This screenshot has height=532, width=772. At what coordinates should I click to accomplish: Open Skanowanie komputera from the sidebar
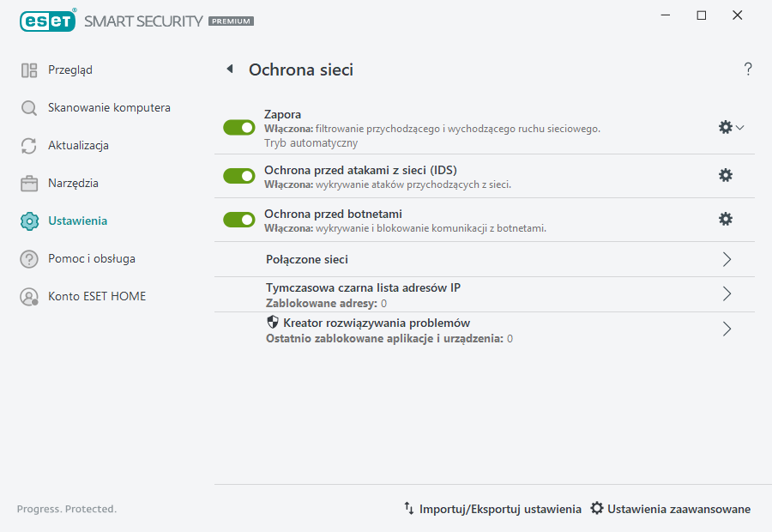point(29,107)
